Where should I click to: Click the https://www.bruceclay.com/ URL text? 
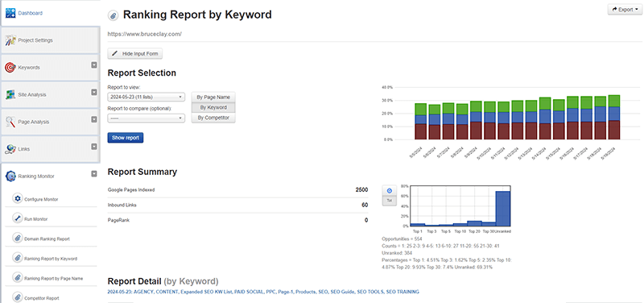coord(145,34)
